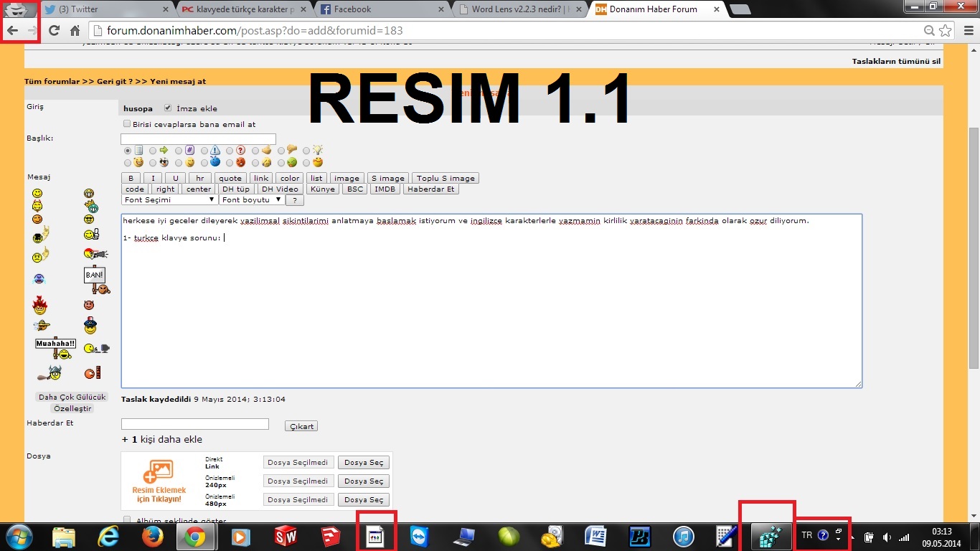
Task: Click the TR language indicator in the tray
Action: (807, 535)
